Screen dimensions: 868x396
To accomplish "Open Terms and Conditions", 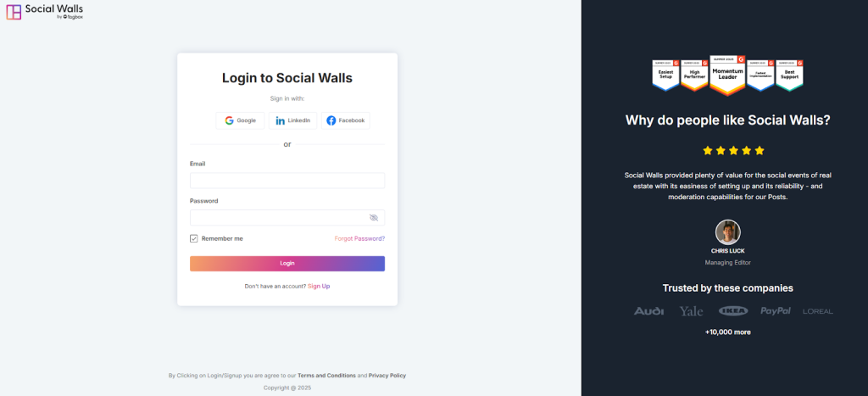I will tap(326, 375).
